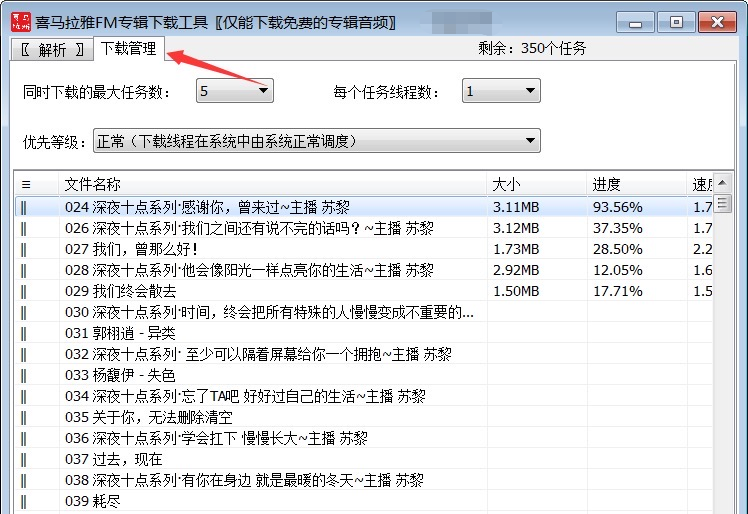The width and height of the screenshot is (748, 514).
Task: Click progress value 28.50%
Action: pyautogui.click(x=618, y=249)
